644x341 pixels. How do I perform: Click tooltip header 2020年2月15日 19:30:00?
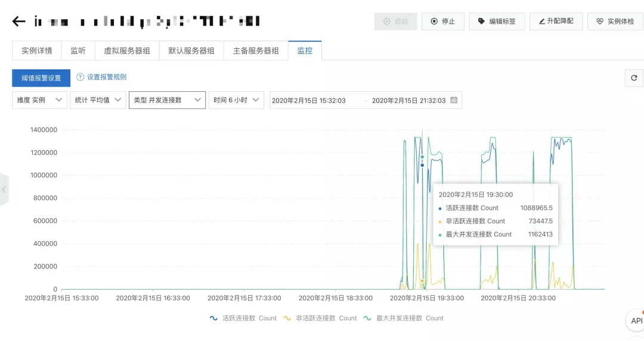tap(476, 195)
